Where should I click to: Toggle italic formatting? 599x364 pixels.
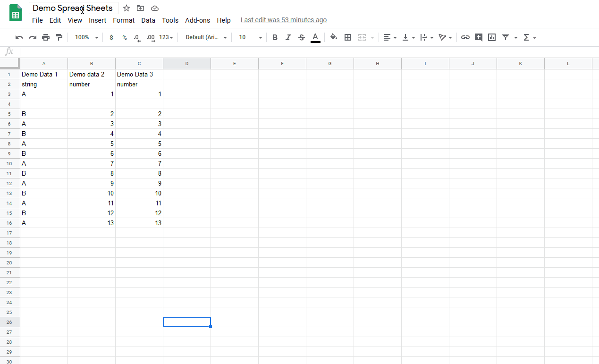[x=288, y=37]
